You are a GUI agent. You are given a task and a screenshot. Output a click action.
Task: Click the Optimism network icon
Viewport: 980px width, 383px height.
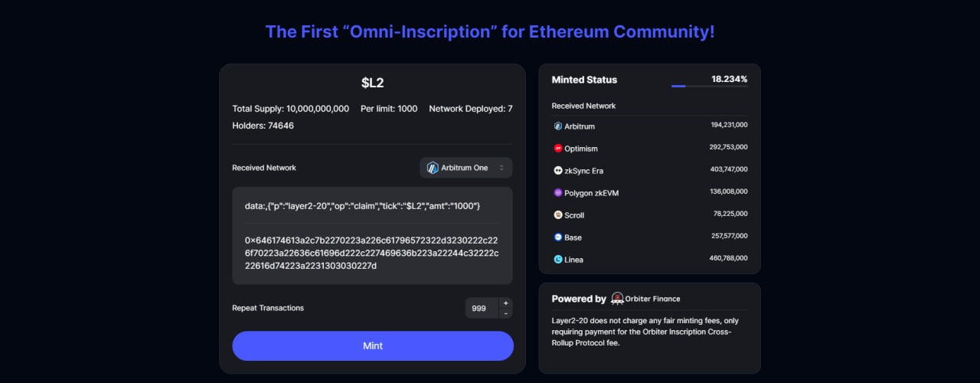(x=557, y=149)
